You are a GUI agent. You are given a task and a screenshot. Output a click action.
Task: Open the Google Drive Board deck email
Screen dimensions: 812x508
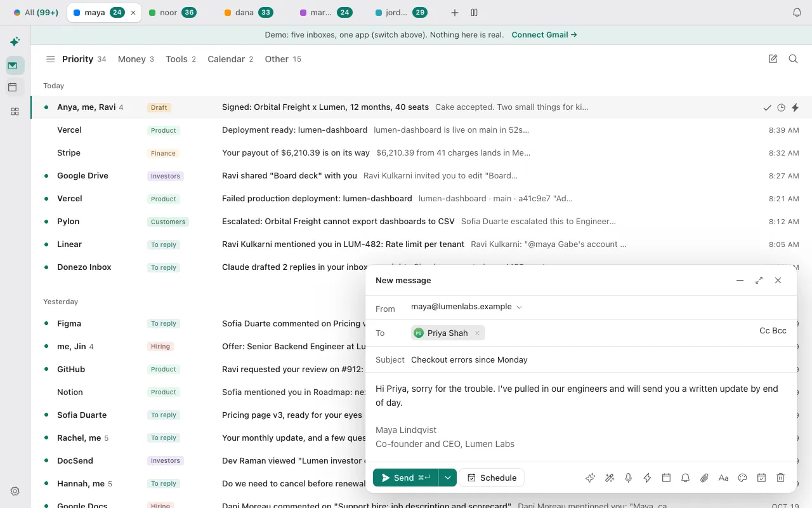pos(421,176)
